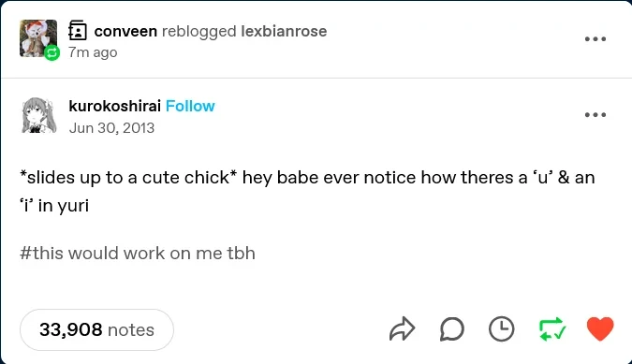Click the Jun 30, 2013 timestamp
The width and height of the screenshot is (632, 364).
pyautogui.click(x=111, y=128)
